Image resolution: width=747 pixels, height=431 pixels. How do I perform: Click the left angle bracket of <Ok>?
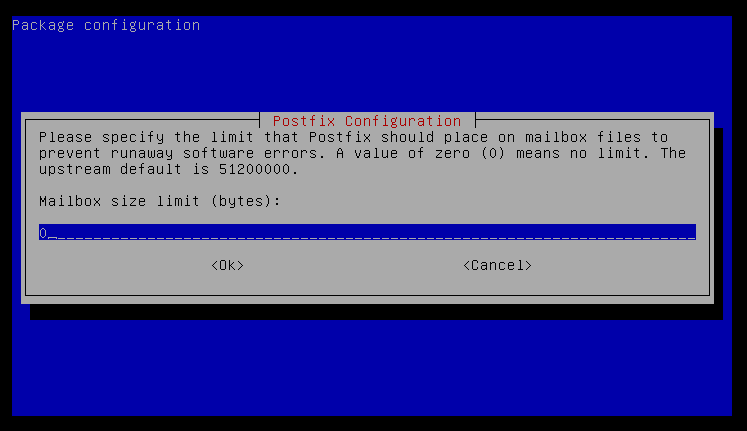pos(215,265)
